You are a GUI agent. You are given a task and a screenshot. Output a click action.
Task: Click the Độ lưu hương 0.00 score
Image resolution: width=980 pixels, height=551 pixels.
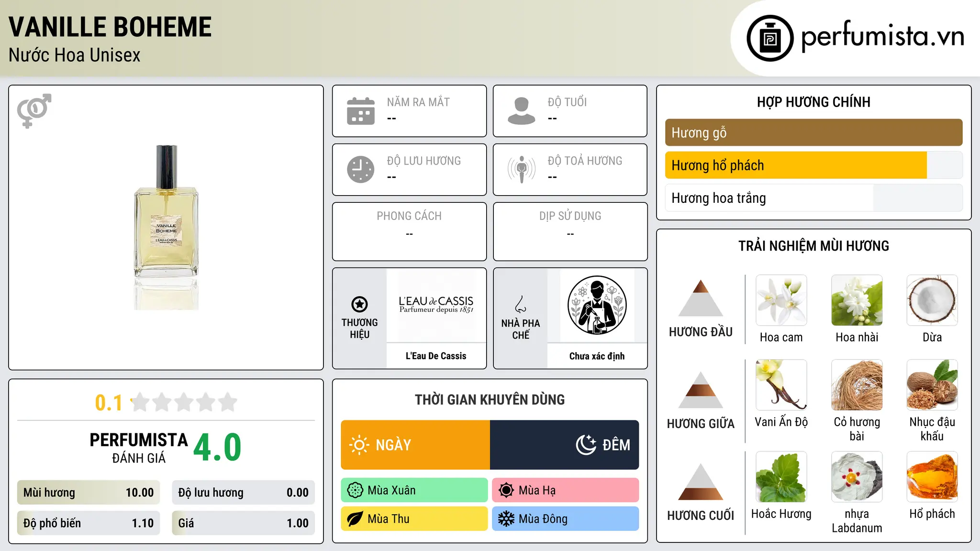point(244,493)
